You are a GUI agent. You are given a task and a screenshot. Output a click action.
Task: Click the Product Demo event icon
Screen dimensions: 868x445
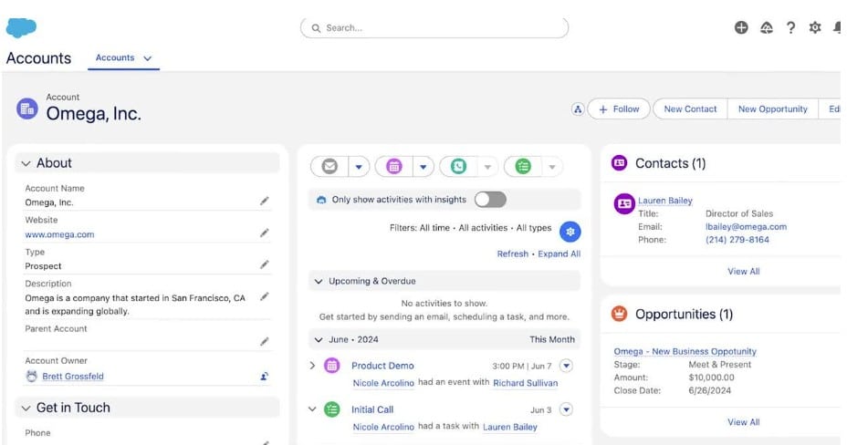click(331, 366)
